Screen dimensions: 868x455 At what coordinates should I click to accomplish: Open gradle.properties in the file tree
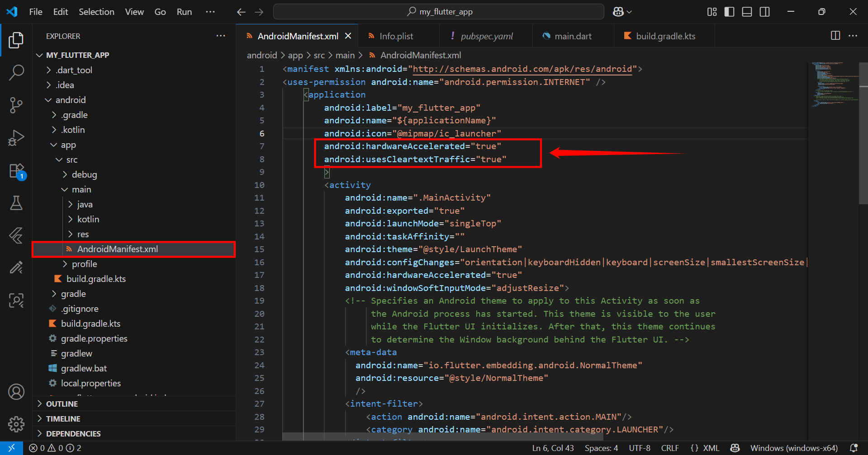click(x=134, y=338)
